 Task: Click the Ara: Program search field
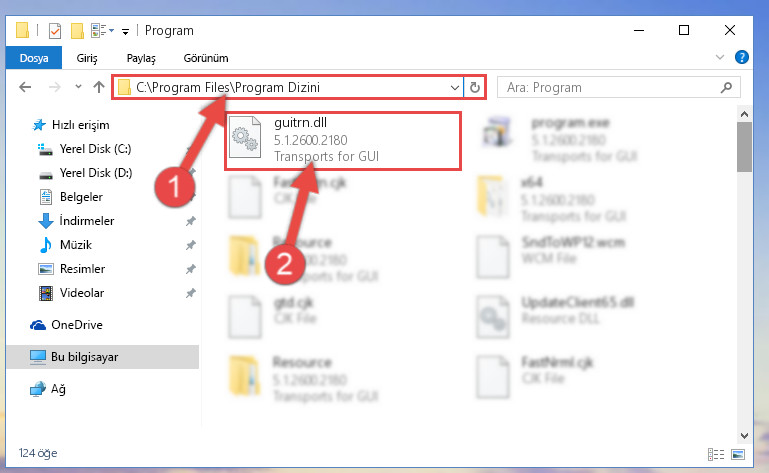[611, 87]
